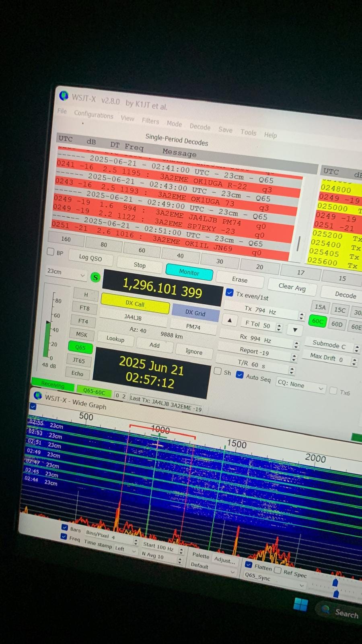
Task: Click the Lookup button
Action: 115,339
